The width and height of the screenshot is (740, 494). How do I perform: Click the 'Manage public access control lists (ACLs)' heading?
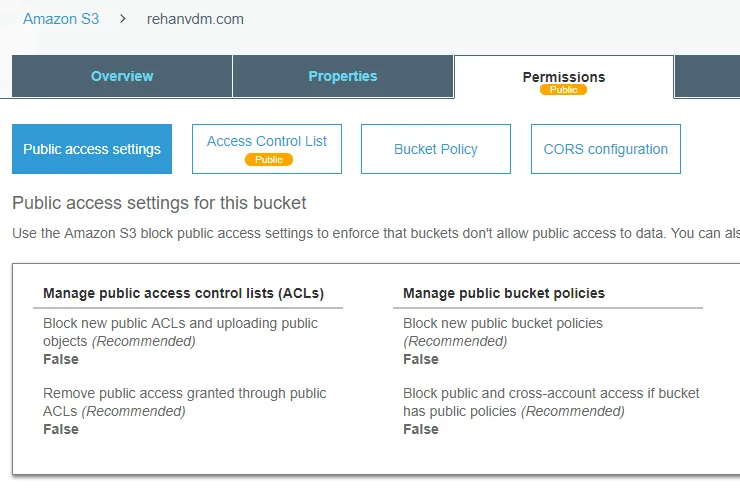point(184,293)
